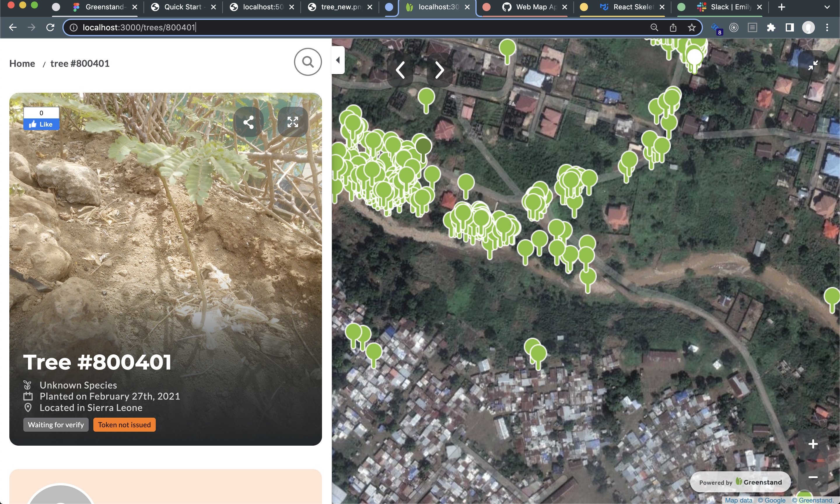
Task: Click the tree #800401 breadcrumb
Action: 80,64
